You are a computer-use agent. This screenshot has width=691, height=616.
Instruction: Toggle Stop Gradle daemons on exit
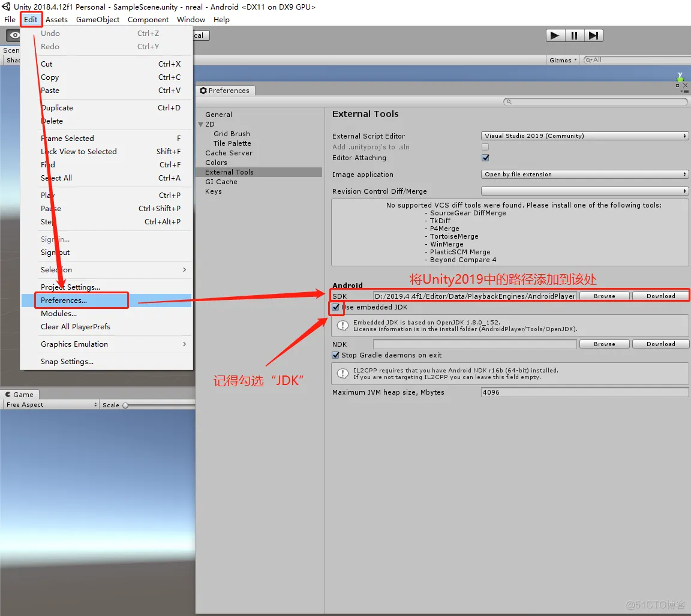(x=336, y=355)
